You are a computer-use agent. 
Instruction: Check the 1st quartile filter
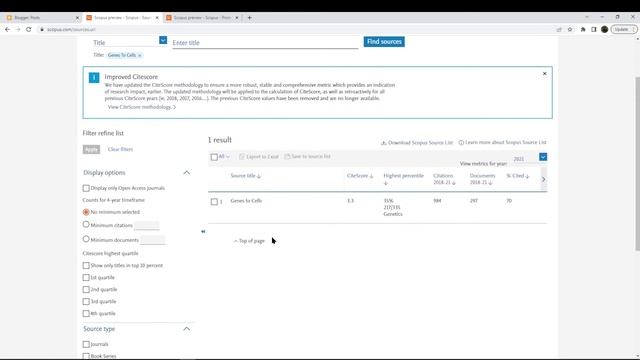click(86, 278)
